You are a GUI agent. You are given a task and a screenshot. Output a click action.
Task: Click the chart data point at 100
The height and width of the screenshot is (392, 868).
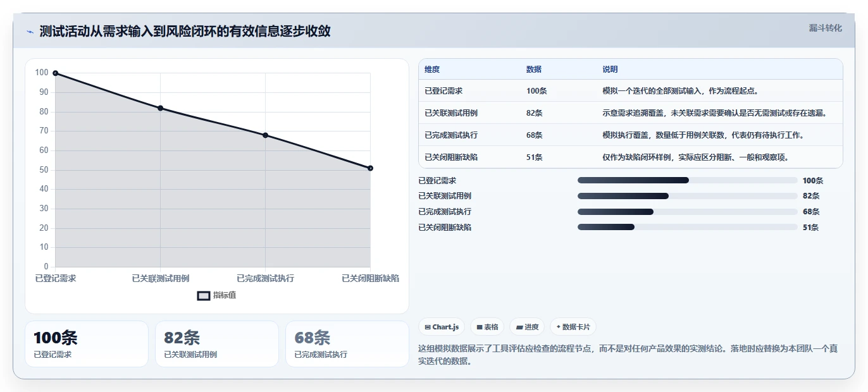point(56,73)
